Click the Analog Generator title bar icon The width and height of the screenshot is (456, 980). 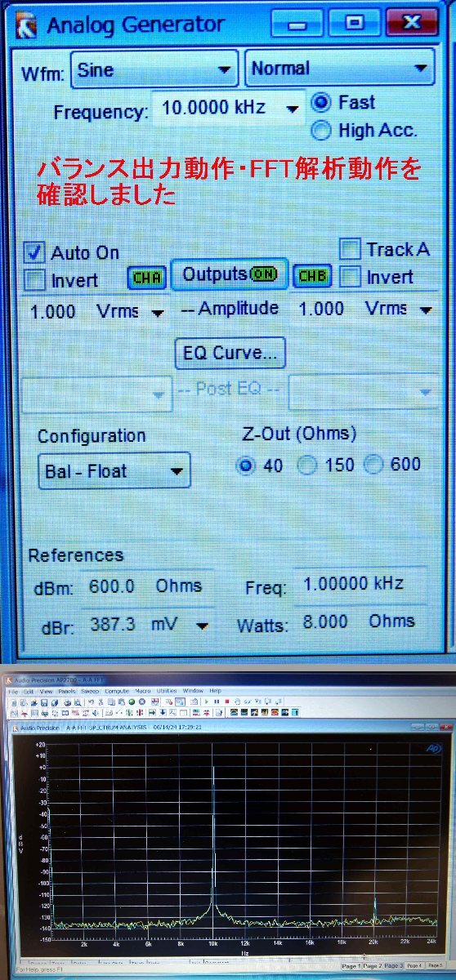(27, 24)
